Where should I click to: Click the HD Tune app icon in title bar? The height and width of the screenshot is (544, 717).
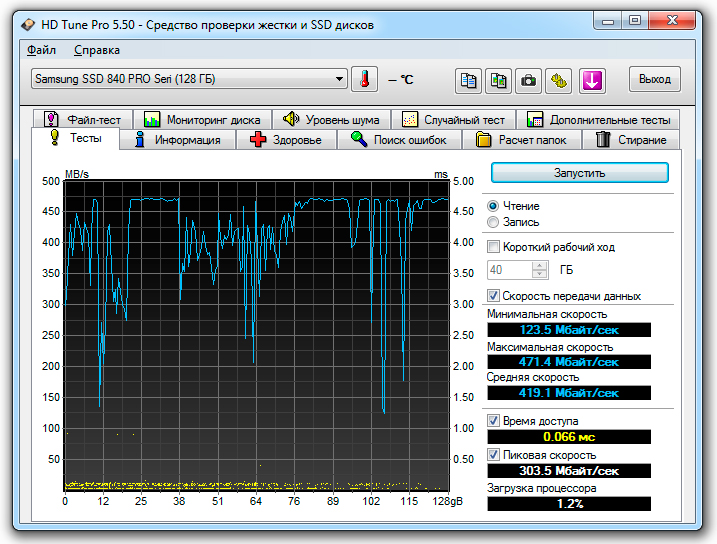tap(28, 24)
